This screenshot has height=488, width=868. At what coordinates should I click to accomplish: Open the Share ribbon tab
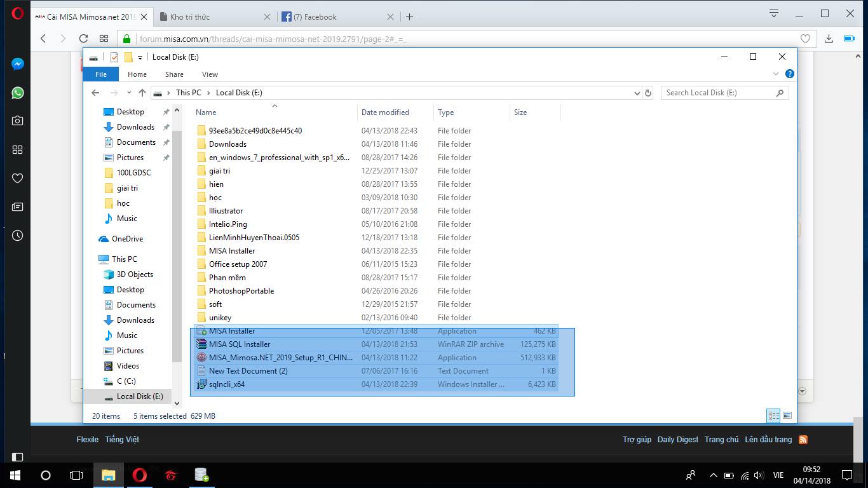click(174, 74)
